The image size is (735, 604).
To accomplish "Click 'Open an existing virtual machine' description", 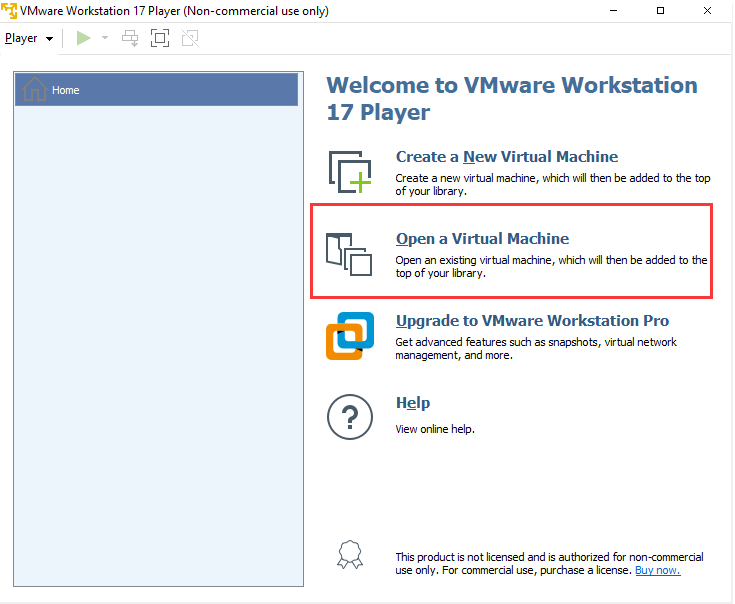I will [551, 267].
